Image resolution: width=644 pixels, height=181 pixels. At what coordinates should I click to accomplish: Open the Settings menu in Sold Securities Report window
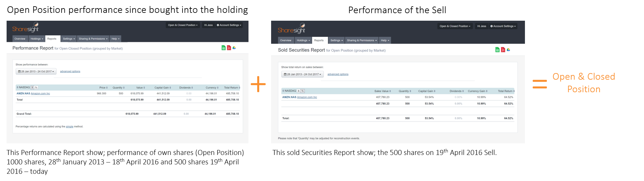[x=336, y=40]
